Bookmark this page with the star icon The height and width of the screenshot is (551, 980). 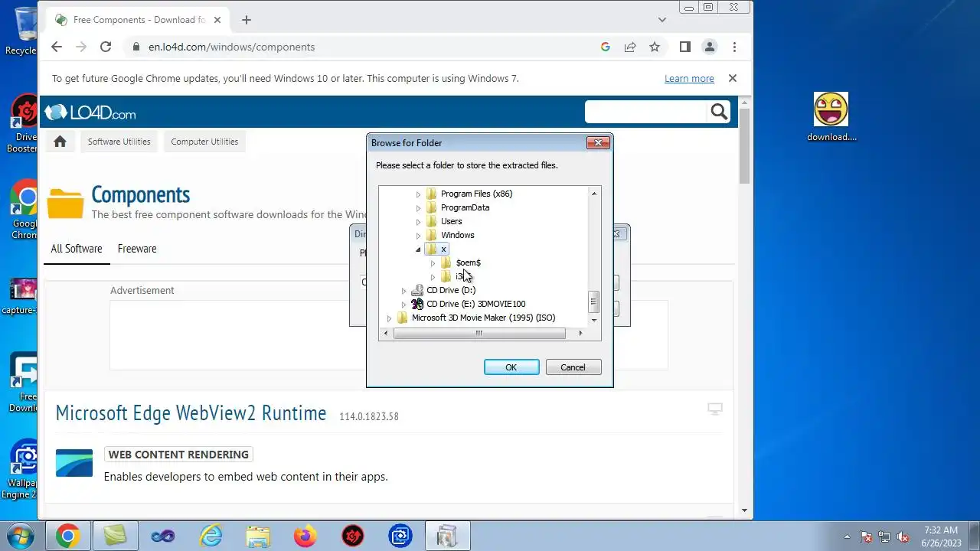(x=655, y=47)
